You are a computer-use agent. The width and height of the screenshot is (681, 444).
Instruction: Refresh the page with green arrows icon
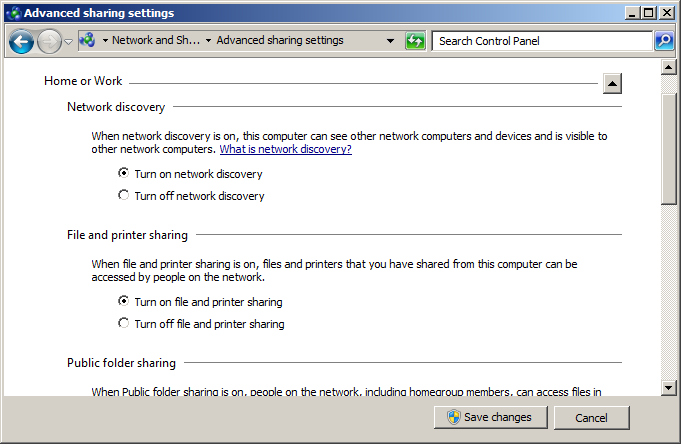tap(415, 41)
